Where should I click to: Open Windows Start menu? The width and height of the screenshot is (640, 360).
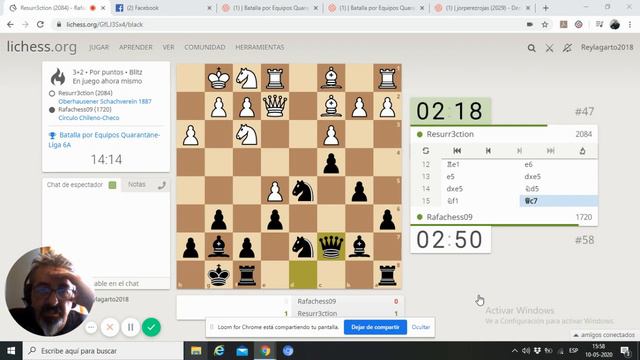click(11, 351)
